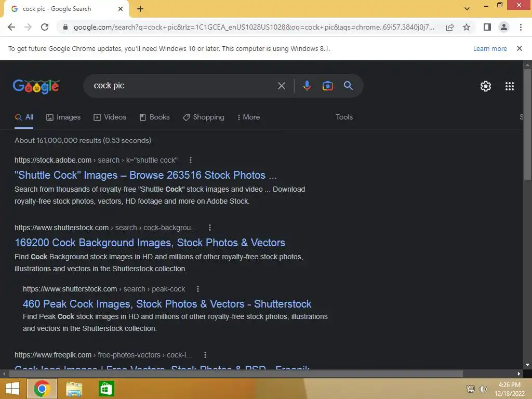Open Google quick settings gear

click(486, 86)
